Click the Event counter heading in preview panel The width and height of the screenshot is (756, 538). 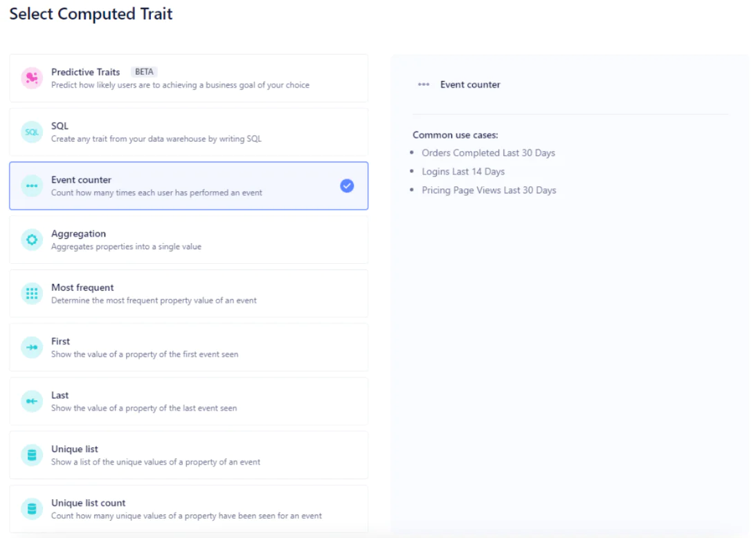point(470,84)
